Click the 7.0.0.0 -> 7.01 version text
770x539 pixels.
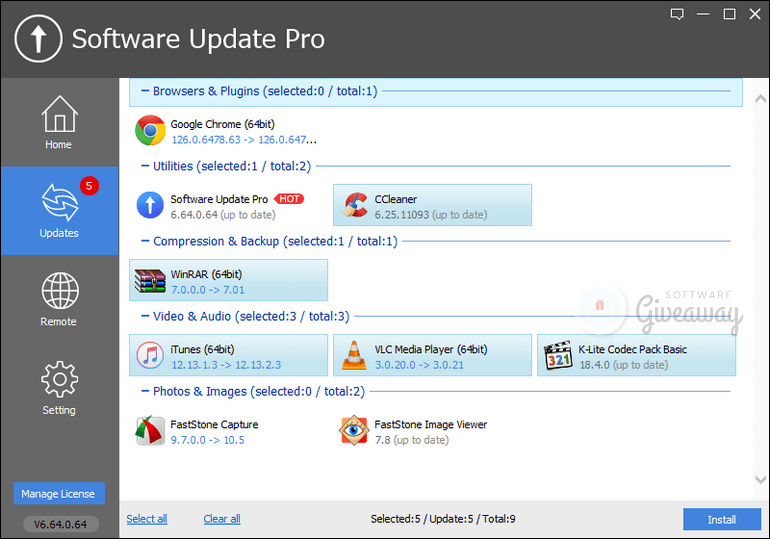(x=208, y=290)
